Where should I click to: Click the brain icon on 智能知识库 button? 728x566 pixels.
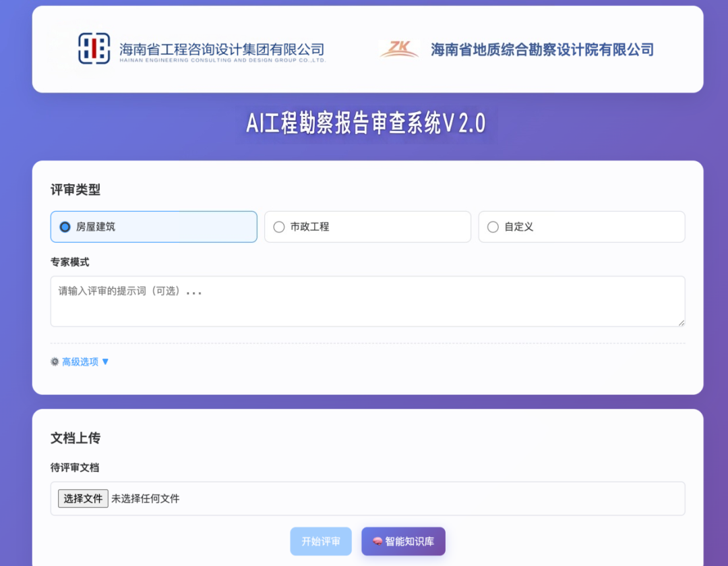point(377,540)
